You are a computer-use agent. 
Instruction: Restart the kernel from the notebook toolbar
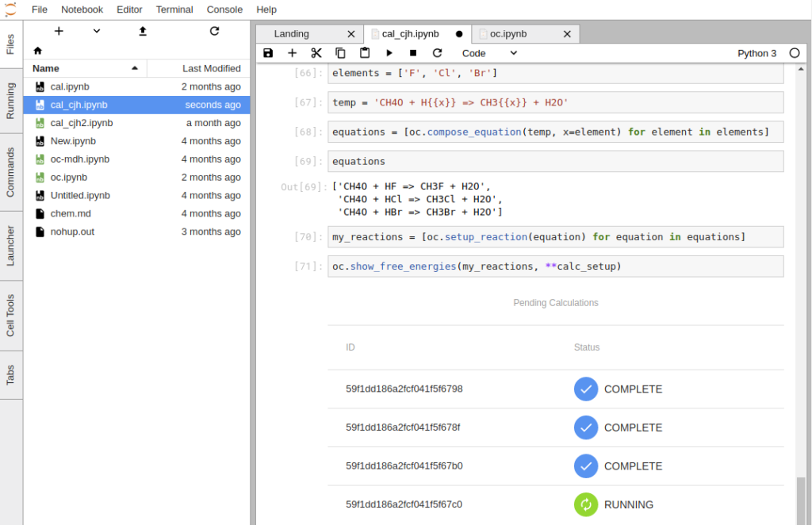pos(437,53)
